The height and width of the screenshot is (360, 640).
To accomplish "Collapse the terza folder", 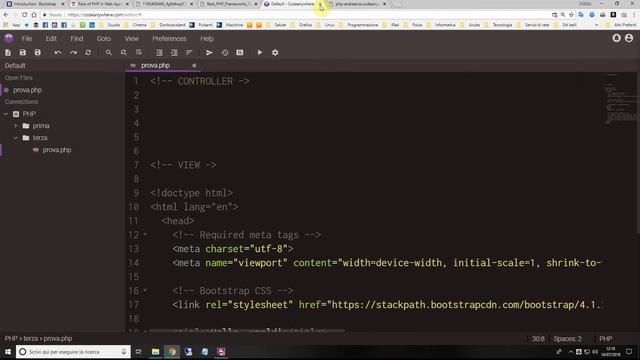I will pyautogui.click(x=16, y=138).
